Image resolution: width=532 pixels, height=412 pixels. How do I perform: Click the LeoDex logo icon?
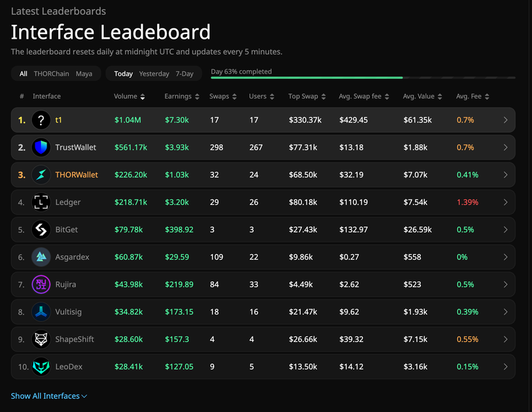coord(41,367)
